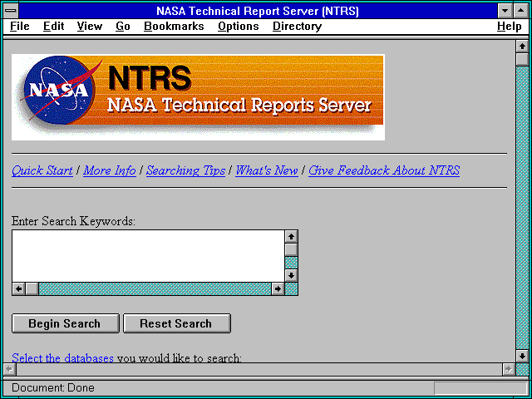This screenshot has width=532, height=399.
Task: Follow the Quick Start link
Action: (42, 170)
